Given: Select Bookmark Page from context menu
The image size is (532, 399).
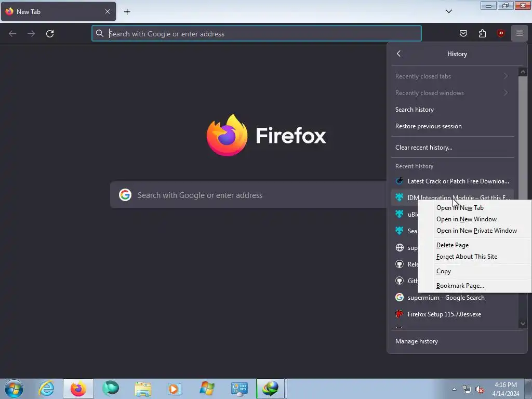Looking at the screenshot, I should (475, 286).
